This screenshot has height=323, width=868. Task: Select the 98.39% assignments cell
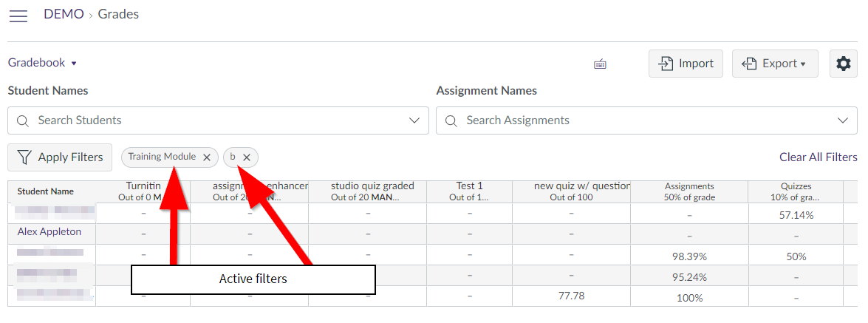[689, 256]
